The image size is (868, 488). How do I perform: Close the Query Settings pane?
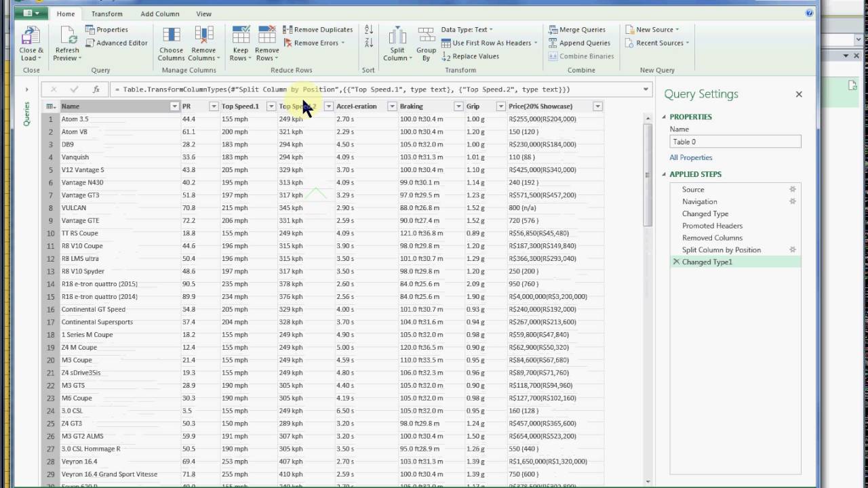tap(799, 94)
